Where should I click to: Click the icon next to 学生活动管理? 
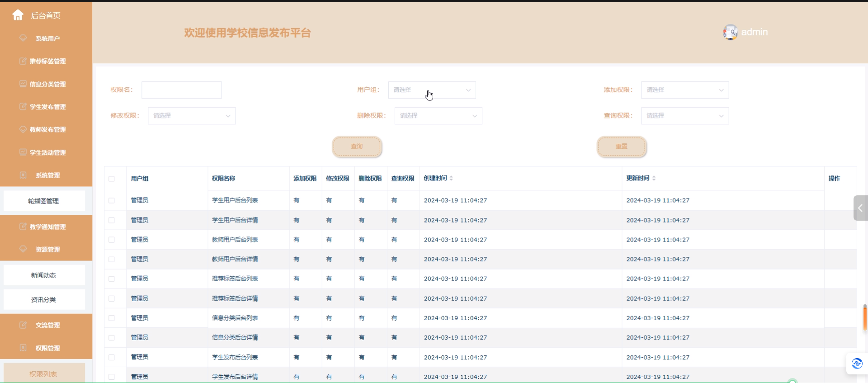click(x=23, y=152)
